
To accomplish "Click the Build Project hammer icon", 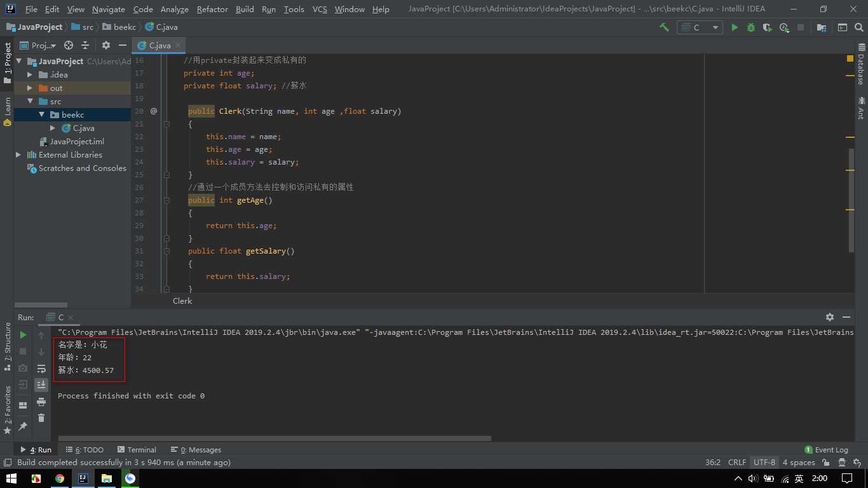I will [664, 27].
